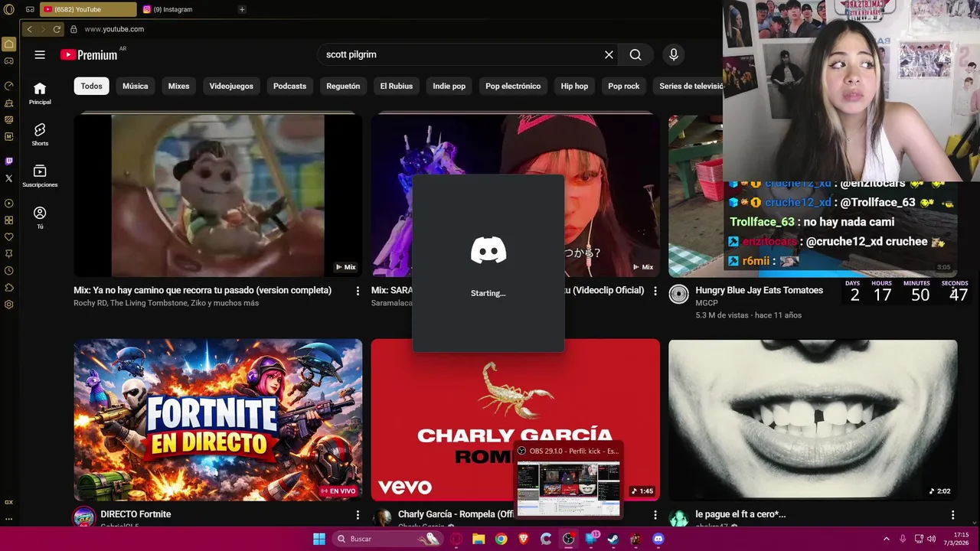Click the OBS 29.1.0 taskbar preview window

[568, 480]
